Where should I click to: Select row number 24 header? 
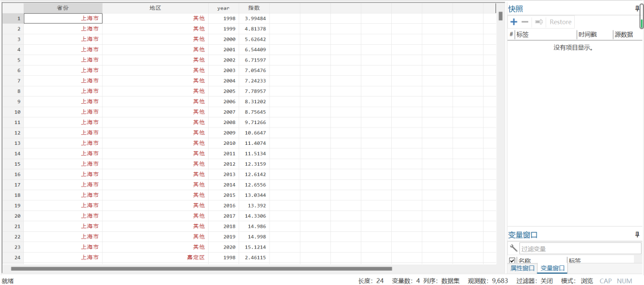click(x=13, y=258)
